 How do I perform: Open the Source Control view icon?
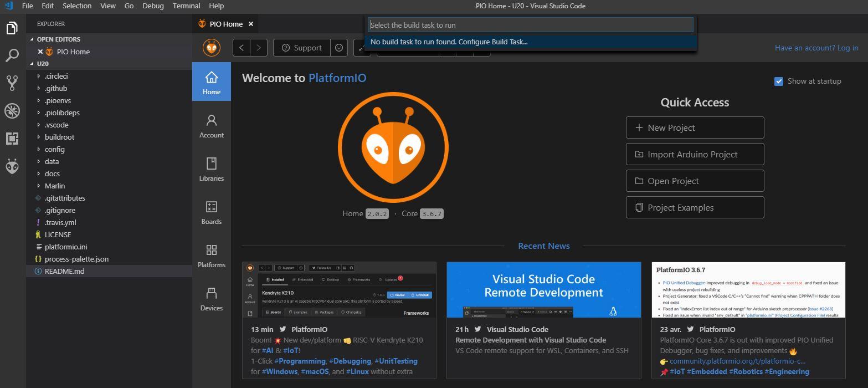click(12, 83)
